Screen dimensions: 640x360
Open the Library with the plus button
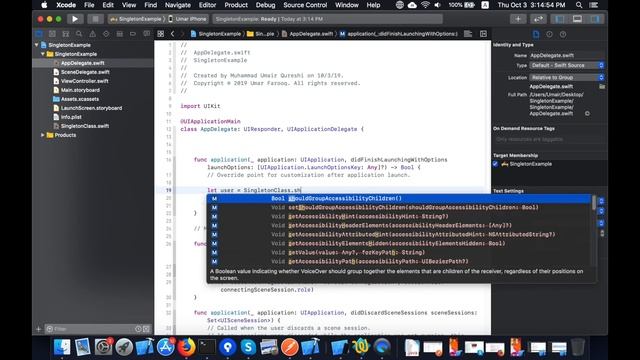coord(518,19)
